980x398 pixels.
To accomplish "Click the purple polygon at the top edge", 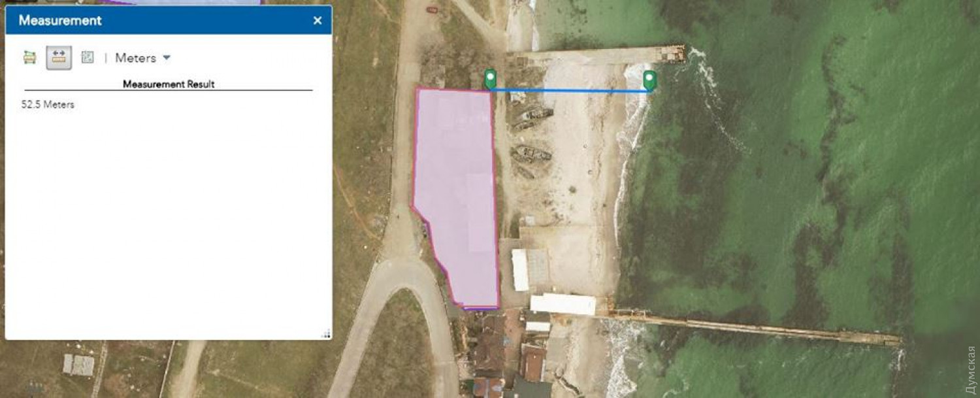I will [x=196, y=2].
